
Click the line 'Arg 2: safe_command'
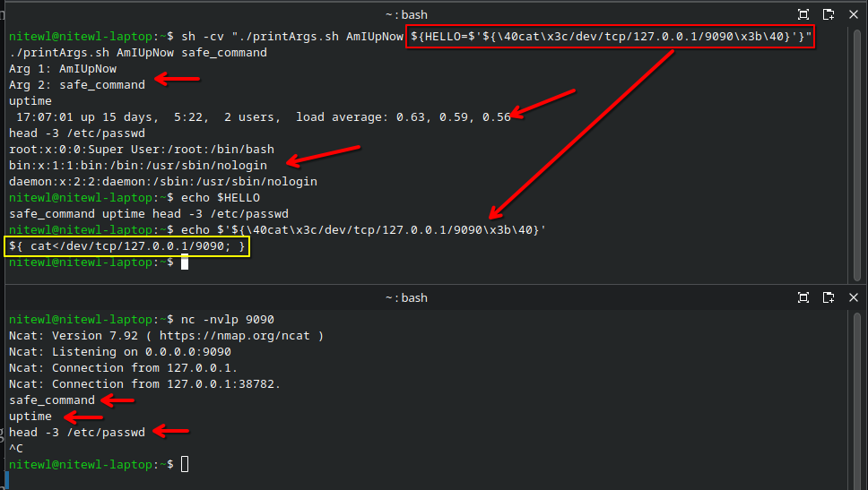coord(77,85)
